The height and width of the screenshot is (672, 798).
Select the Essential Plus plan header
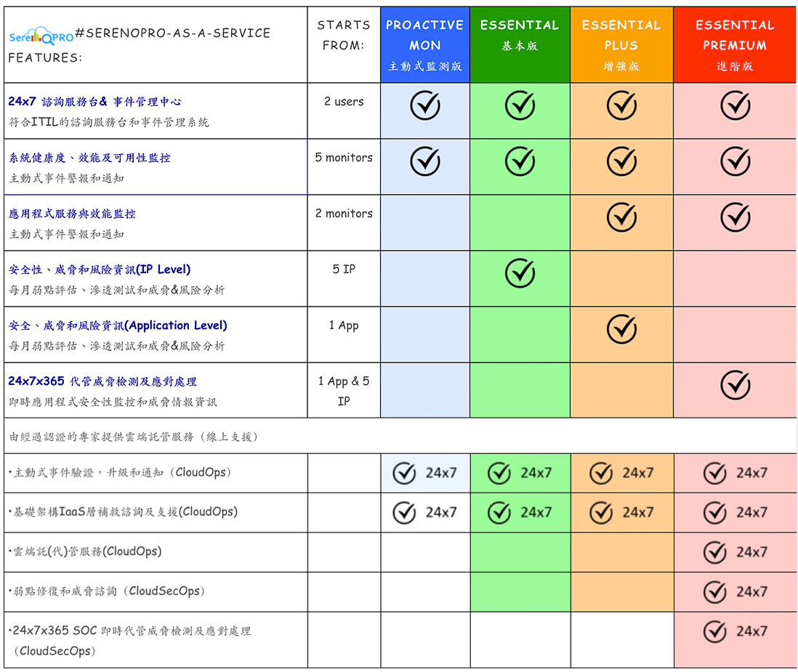[621, 45]
